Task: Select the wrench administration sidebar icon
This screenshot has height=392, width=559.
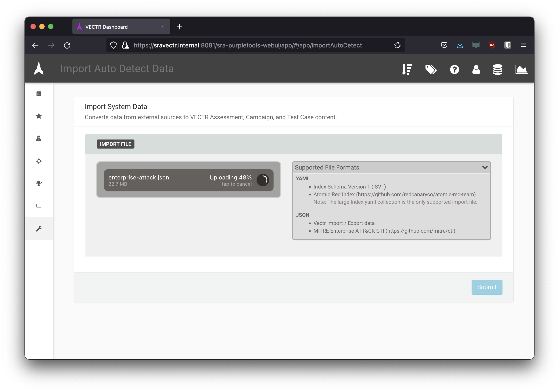Action: (39, 229)
